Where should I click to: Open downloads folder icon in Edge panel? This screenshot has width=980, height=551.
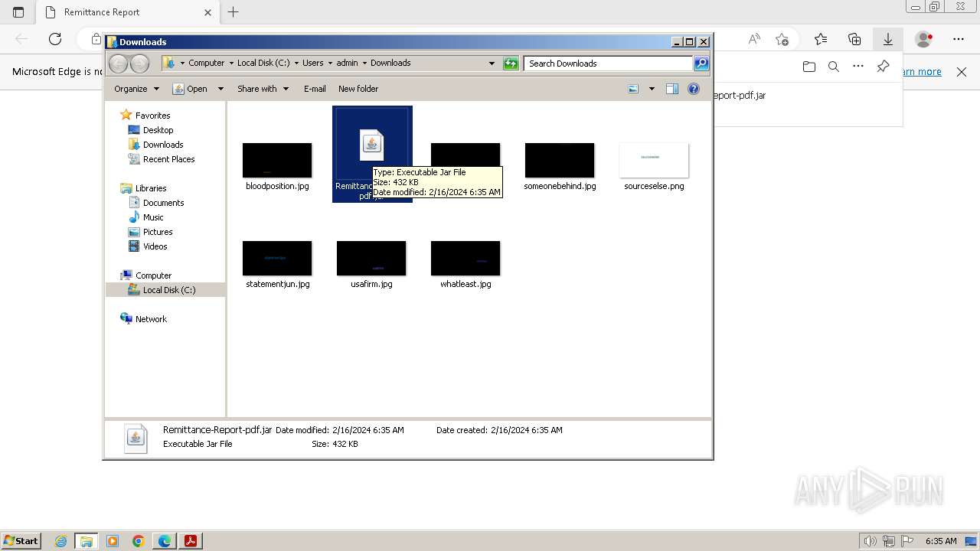pyautogui.click(x=809, y=67)
